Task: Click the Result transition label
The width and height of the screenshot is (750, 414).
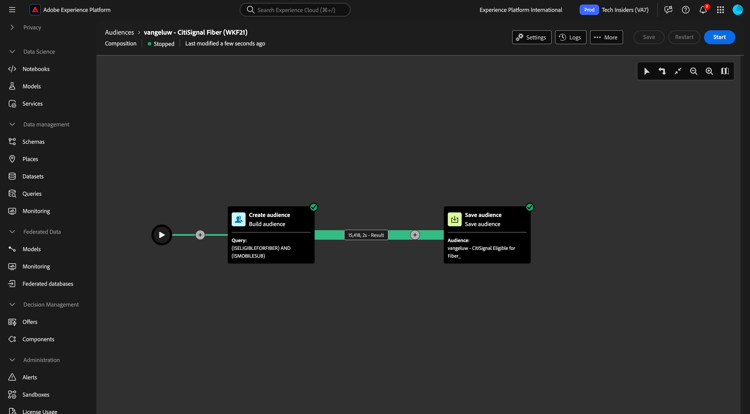Action: 366,235
